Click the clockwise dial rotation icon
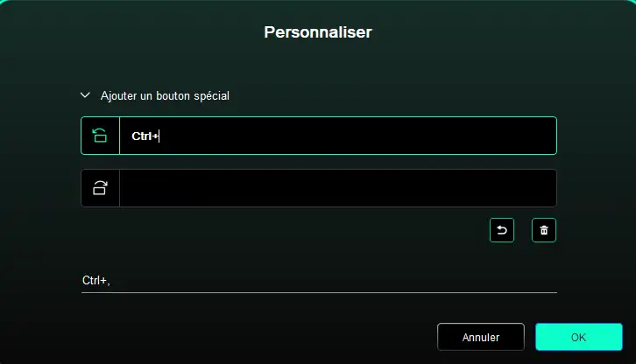 [x=100, y=188]
